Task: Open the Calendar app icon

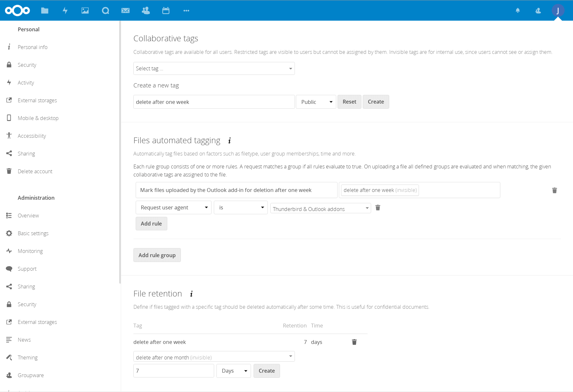Action: (x=166, y=11)
